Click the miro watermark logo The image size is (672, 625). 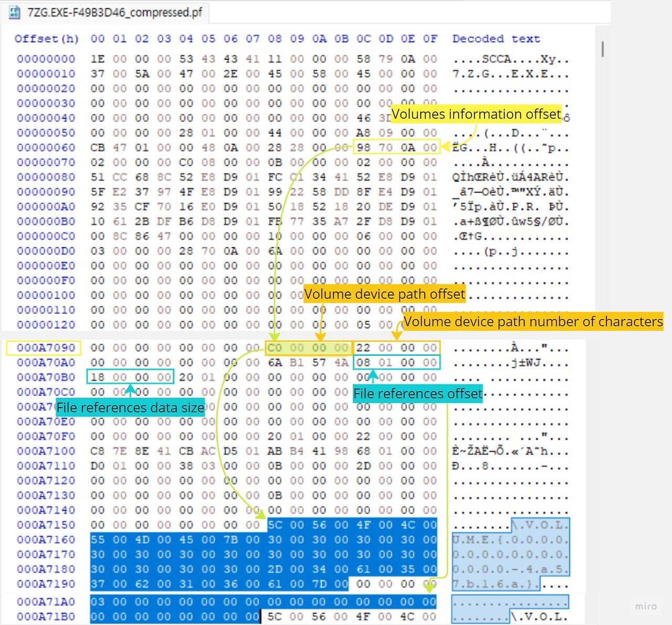pos(645,606)
